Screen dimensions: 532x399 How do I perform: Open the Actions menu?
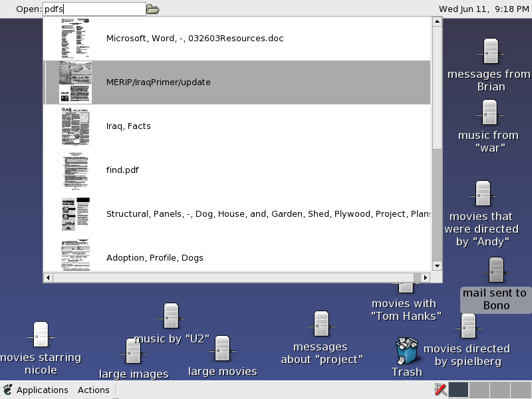coord(93,390)
